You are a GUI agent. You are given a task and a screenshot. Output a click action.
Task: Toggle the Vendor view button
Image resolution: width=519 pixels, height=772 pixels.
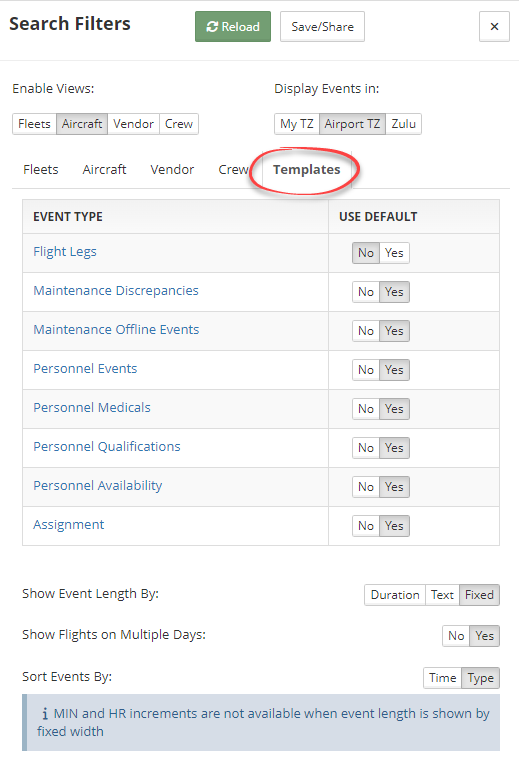point(133,124)
